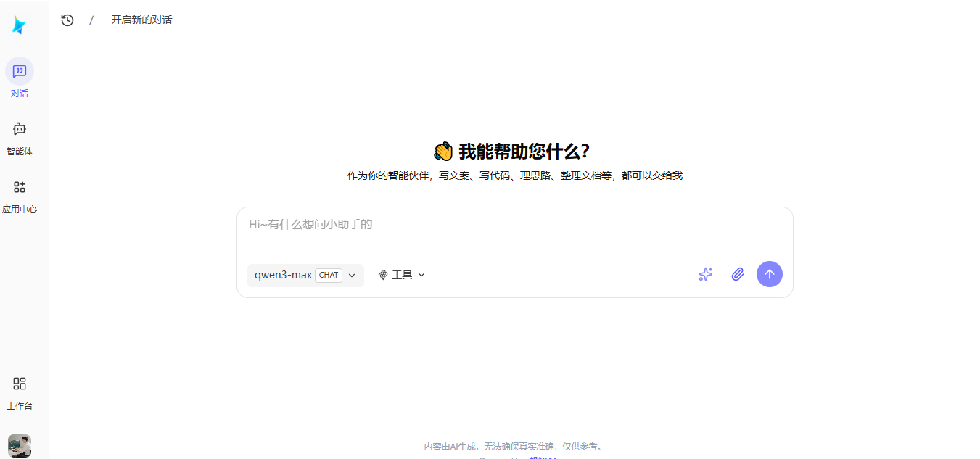Select the 开启新的对话 tab
980x459 pixels.
[141, 20]
